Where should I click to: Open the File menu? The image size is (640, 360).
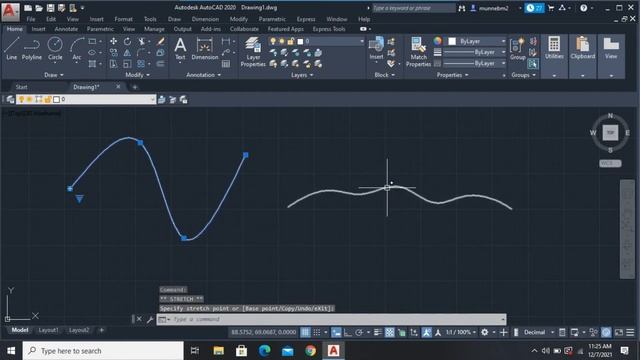31,19
